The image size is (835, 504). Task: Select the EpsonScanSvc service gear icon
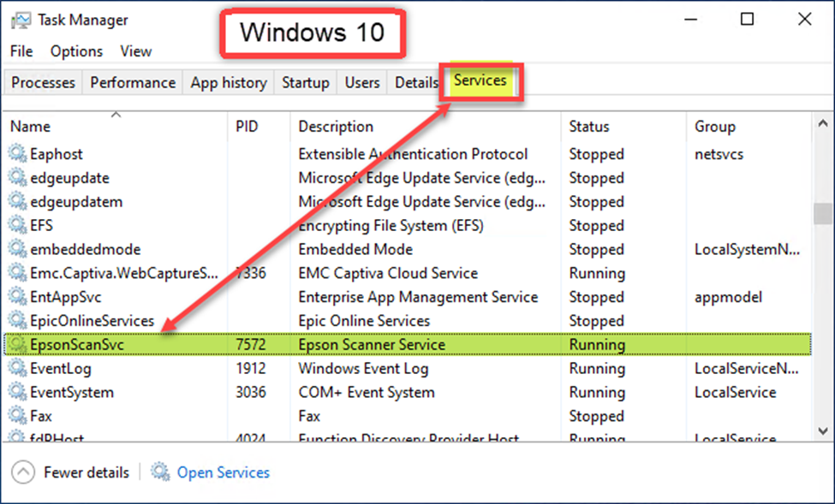[x=17, y=345]
